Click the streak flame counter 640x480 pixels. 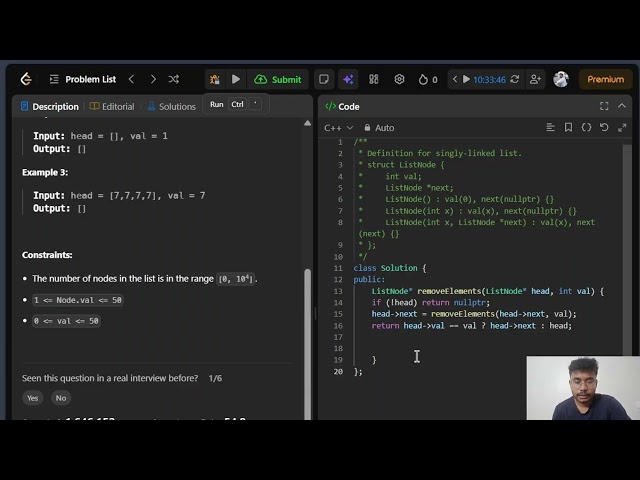point(428,79)
